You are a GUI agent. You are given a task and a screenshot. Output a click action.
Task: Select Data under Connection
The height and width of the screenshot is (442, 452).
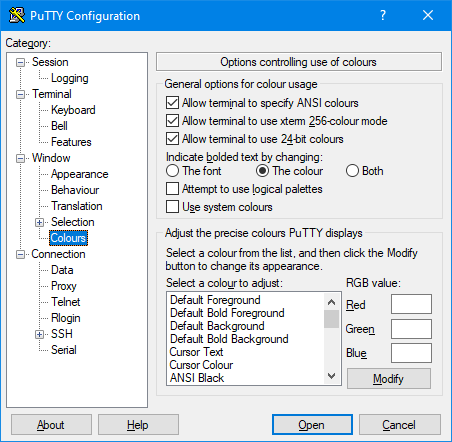62,270
